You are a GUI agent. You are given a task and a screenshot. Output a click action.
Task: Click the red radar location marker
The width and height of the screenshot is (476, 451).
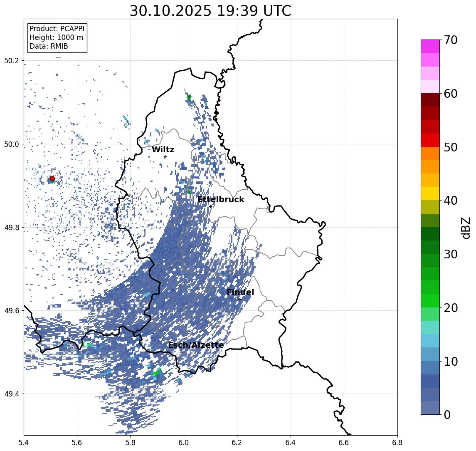[x=52, y=178]
